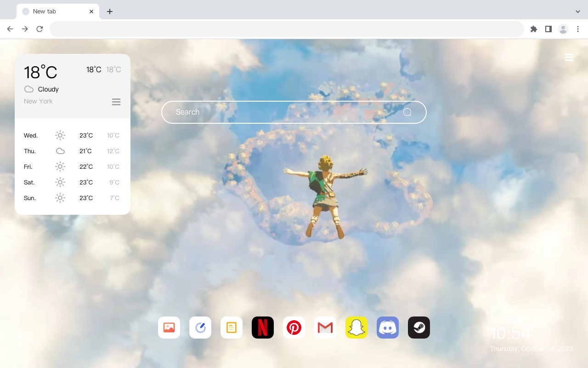This screenshot has height=368, width=588.
Task: Select the Wed. forecast row
Action: coord(73,135)
